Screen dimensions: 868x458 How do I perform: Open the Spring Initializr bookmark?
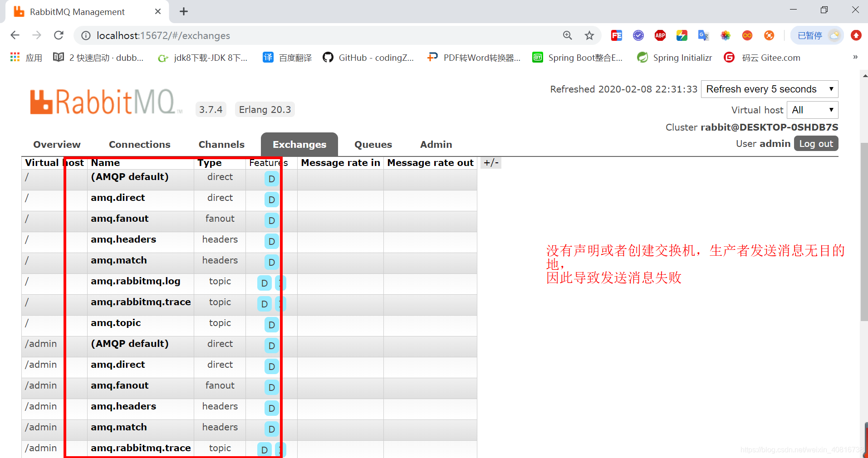674,58
